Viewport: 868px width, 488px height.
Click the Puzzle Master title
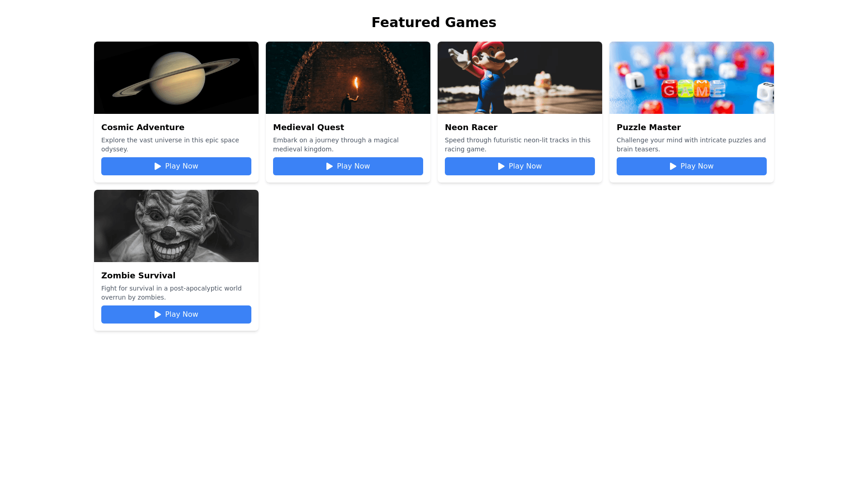click(x=649, y=127)
